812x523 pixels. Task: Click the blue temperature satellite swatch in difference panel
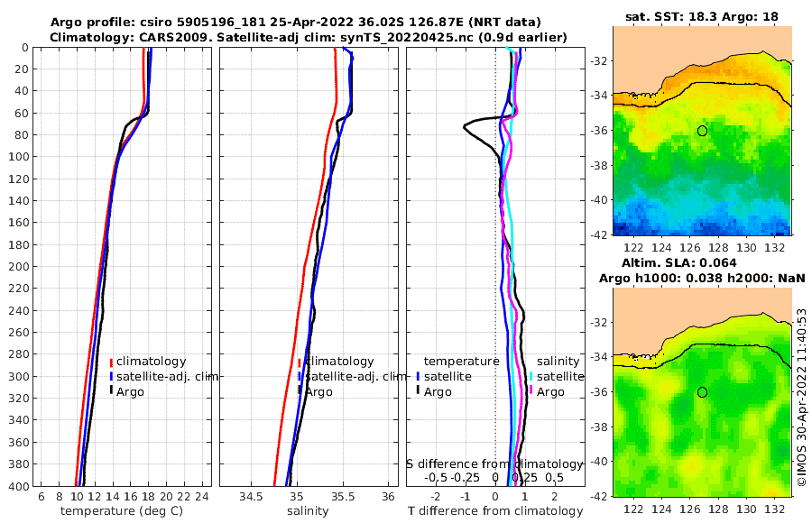pos(418,376)
